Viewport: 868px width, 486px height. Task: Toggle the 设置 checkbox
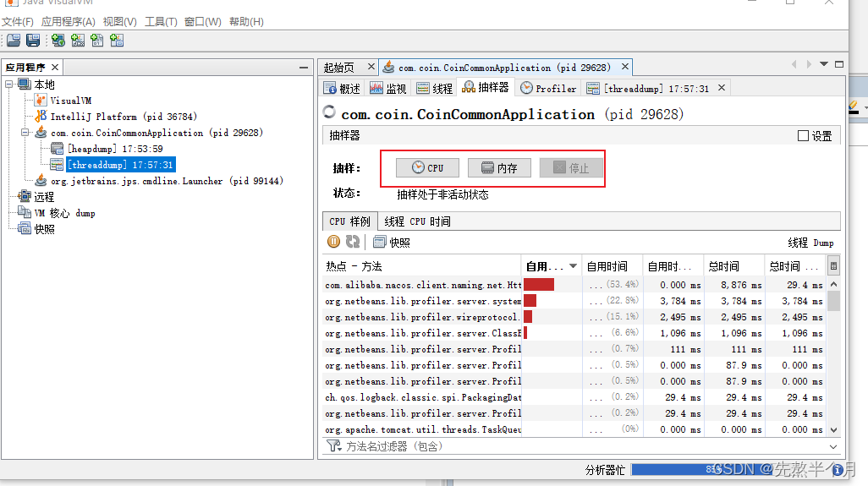pos(803,135)
